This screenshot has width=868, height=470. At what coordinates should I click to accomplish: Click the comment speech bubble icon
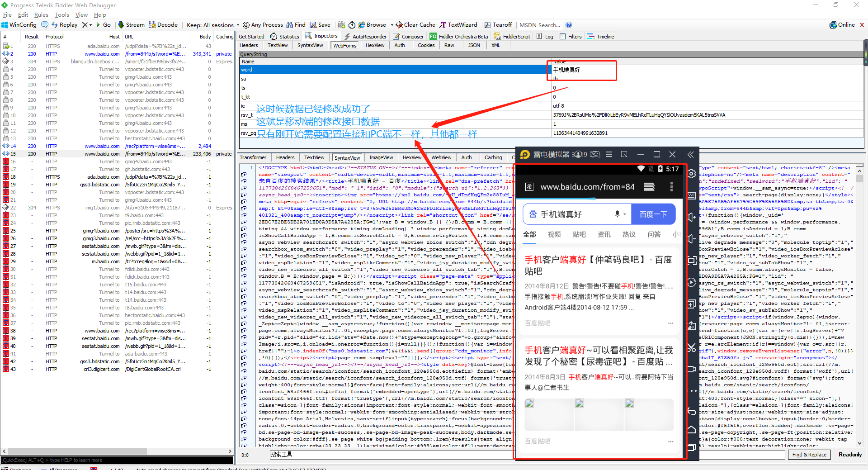[45, 25]
